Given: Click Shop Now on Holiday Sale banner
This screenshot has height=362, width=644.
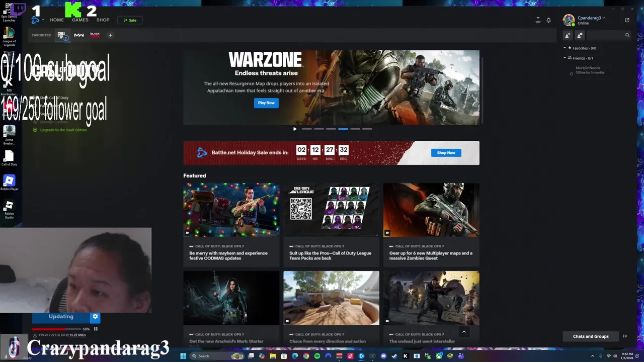Looking at the screenshot, I should (446, 153).
